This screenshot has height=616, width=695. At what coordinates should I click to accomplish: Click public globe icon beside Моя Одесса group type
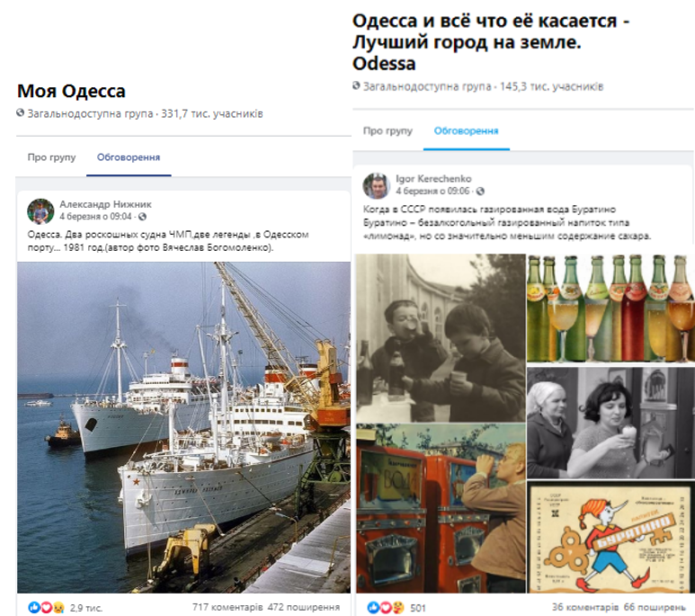coord(20,112)
